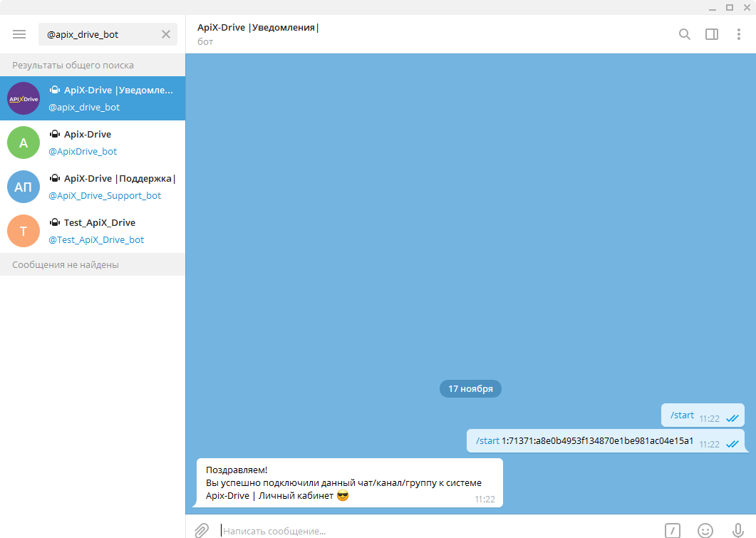The width and height of the screenshot is (756, 538).
Task: Close the Telegram window
Action: click(747, 7)
